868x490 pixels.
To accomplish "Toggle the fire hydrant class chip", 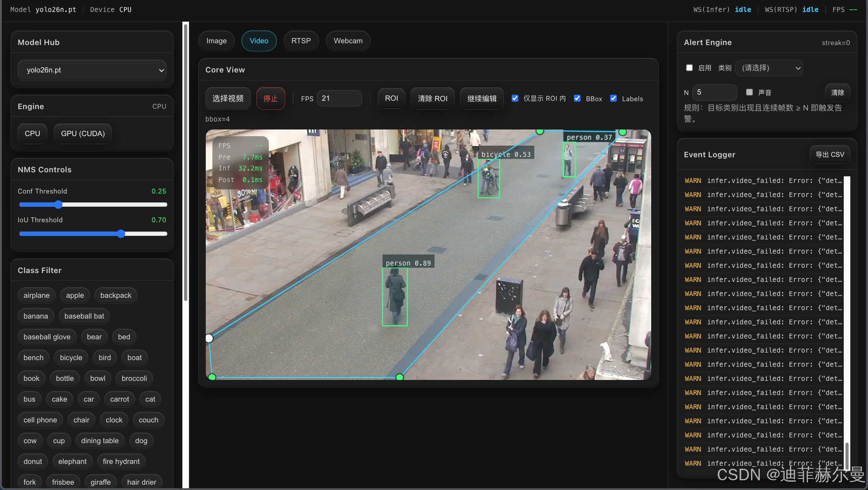I will (121, 461).
